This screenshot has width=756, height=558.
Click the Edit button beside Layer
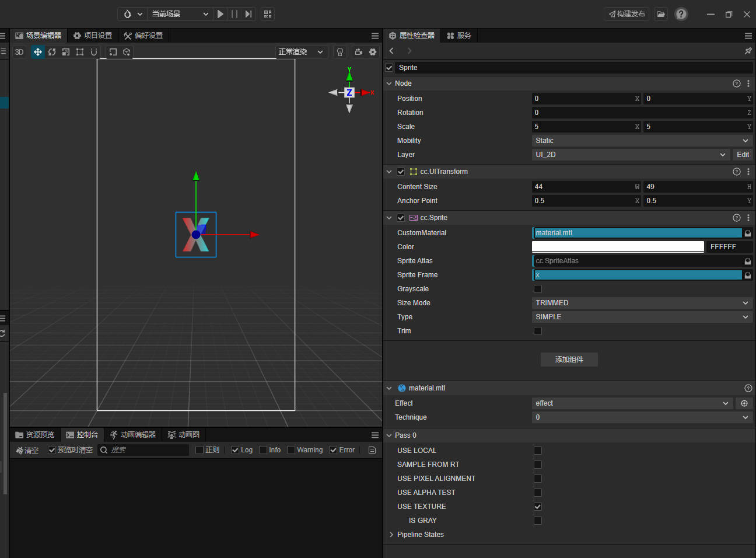pyautogui.click(x=743, y=155)
